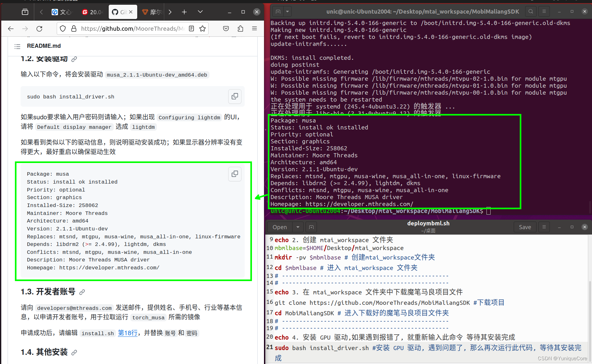Screen dimensions: 592x364
Task: Click README.md file title
Action: coord(44,46)
